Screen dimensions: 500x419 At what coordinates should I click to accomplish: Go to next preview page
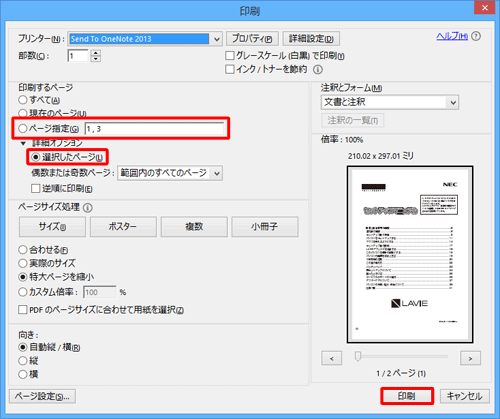(x=470, y=359)
